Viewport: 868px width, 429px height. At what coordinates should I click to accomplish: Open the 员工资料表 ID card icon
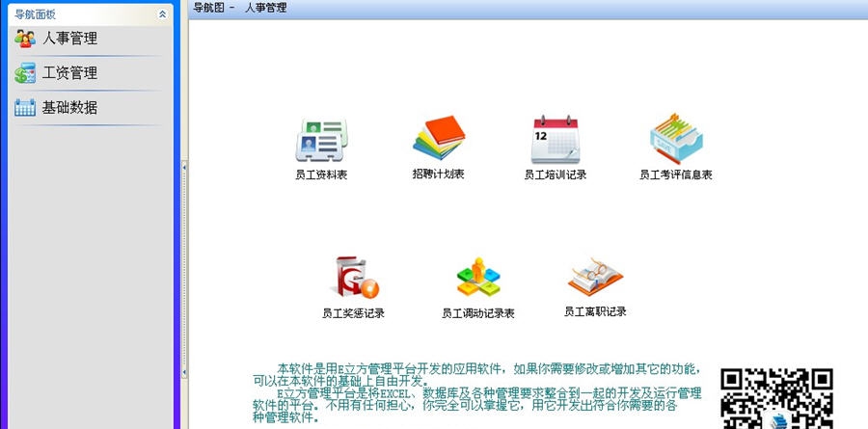tap(321, 140)
